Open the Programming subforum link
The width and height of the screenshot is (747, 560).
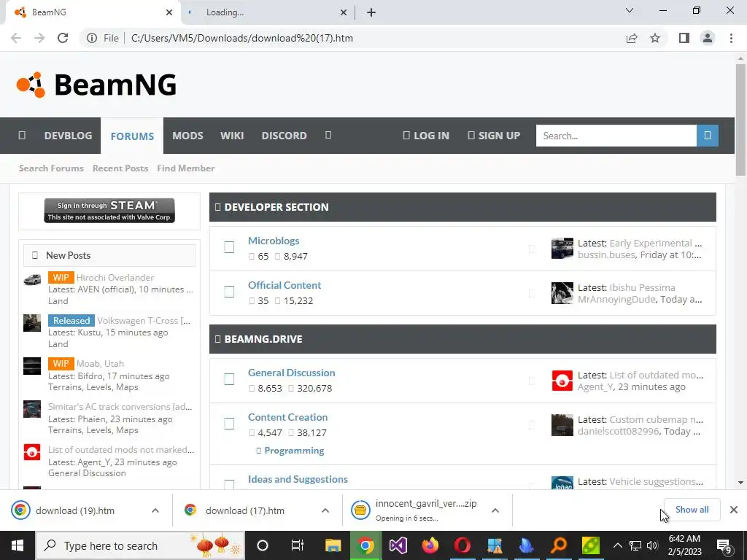click(x=294, y=451)
